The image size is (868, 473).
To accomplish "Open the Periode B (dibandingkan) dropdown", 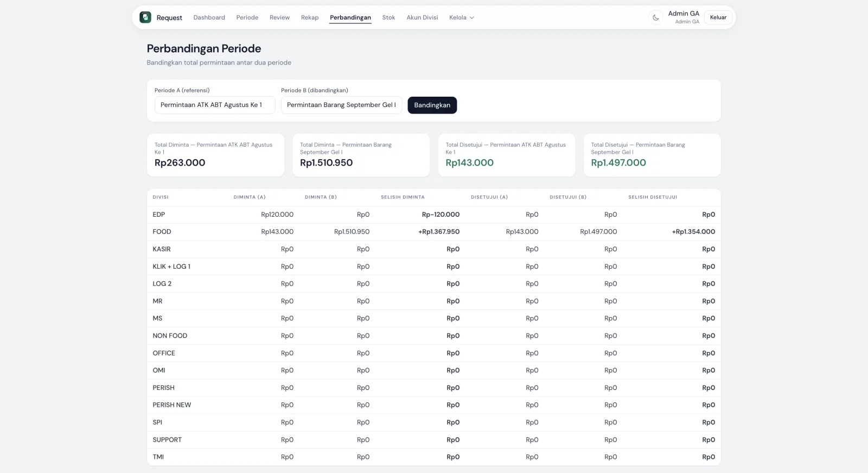I will click(341, 105).
